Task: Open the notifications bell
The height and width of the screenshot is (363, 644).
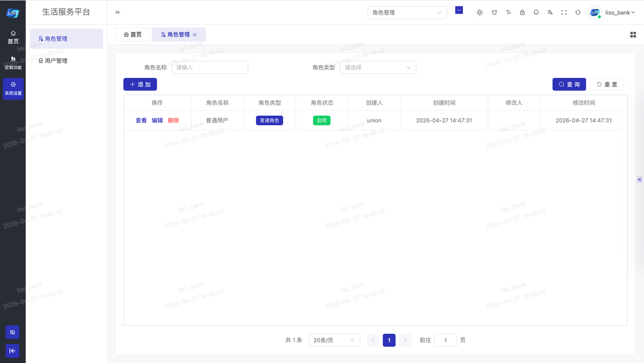Action: [536, 13]
